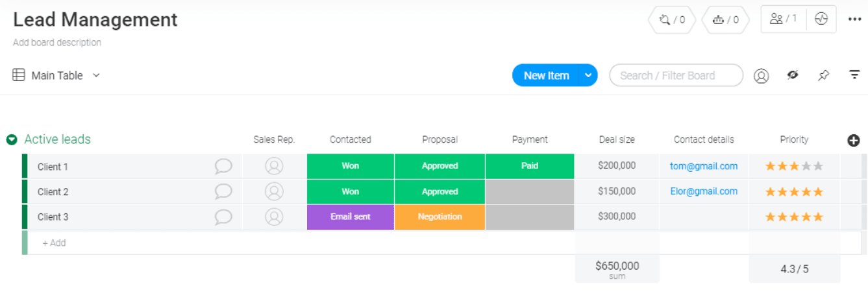Open the board activity log icon
Viewport: 868px width, 297px height.
(x=821, y=19)
